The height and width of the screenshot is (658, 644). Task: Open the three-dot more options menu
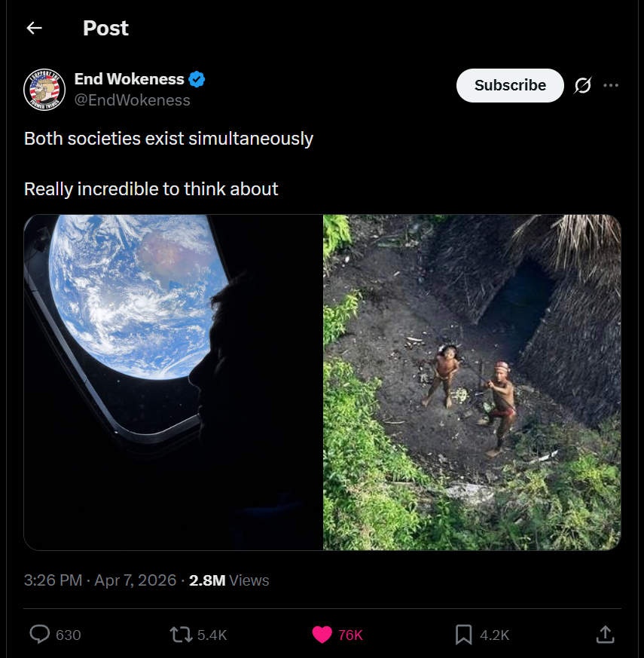click(x=611, y=85)
